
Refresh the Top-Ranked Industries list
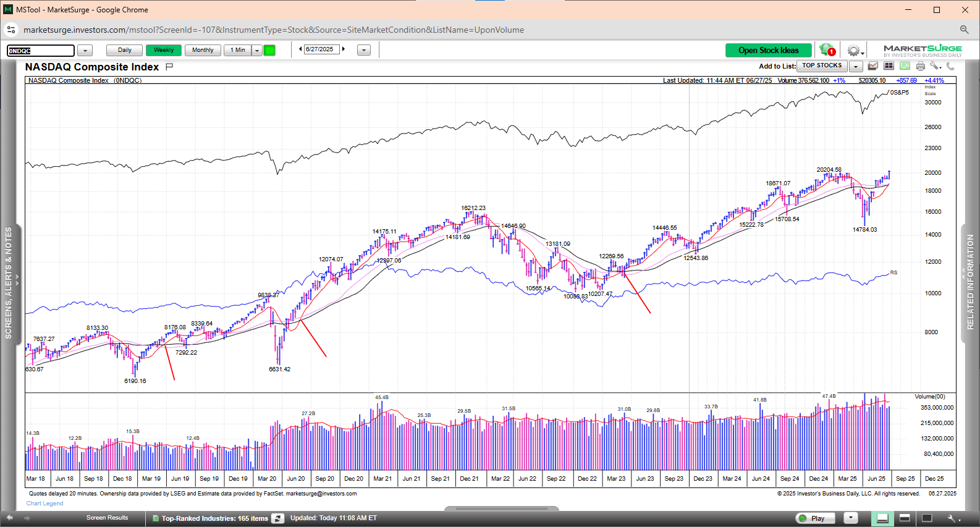pyautogui.click(x=278, y=518)
